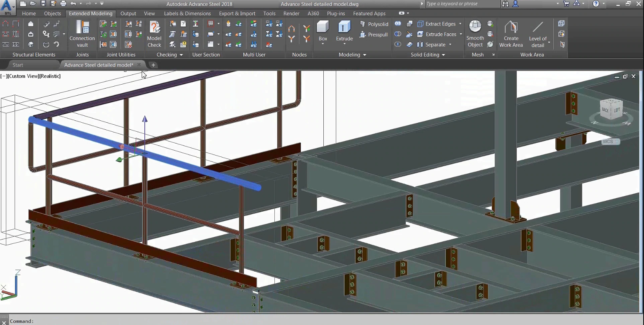Click the new tab plus button
Image resolution: width=644 pixels, height=325 pixels.
click(x=153, y=65)
